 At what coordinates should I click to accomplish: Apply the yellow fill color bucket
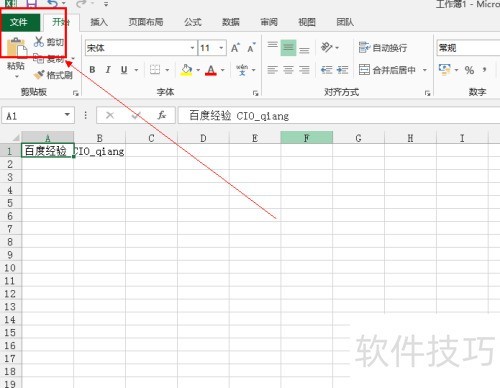point(186,70)
